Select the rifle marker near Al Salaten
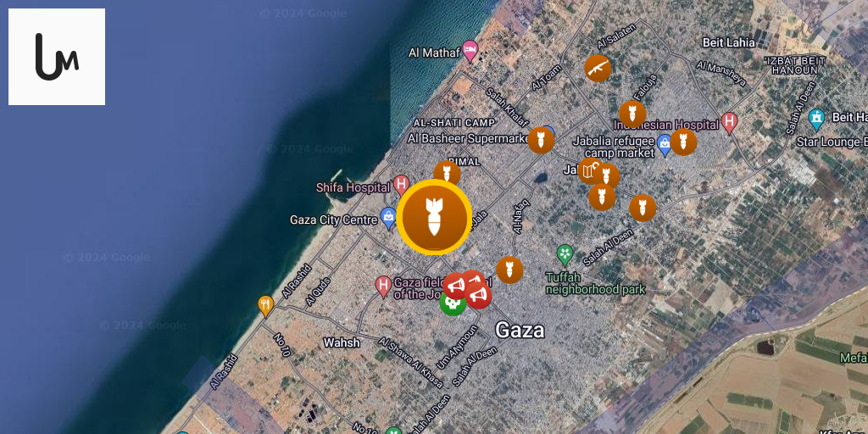868x434 pixels. (598, 69)
